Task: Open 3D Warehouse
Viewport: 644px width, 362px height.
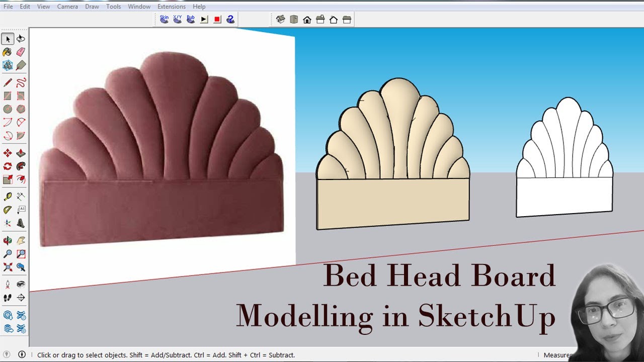Action: 8,315
